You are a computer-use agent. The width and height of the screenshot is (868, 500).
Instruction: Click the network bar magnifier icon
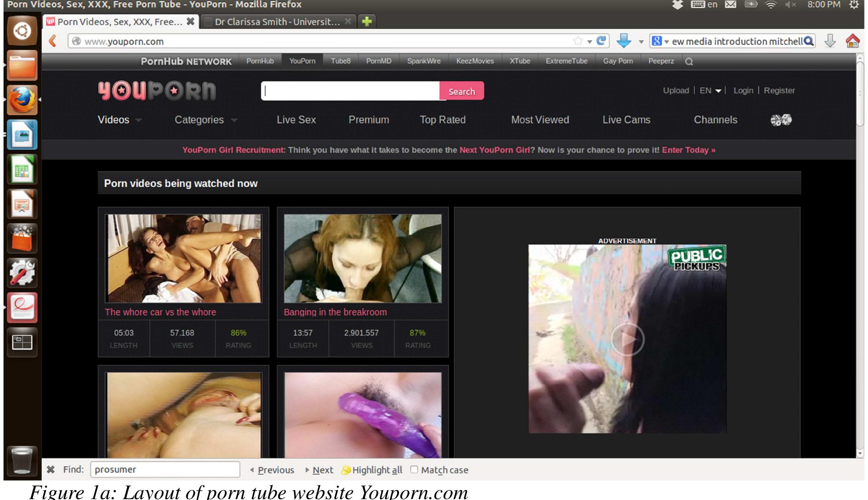pyautogui.click(x=689, y=62)
